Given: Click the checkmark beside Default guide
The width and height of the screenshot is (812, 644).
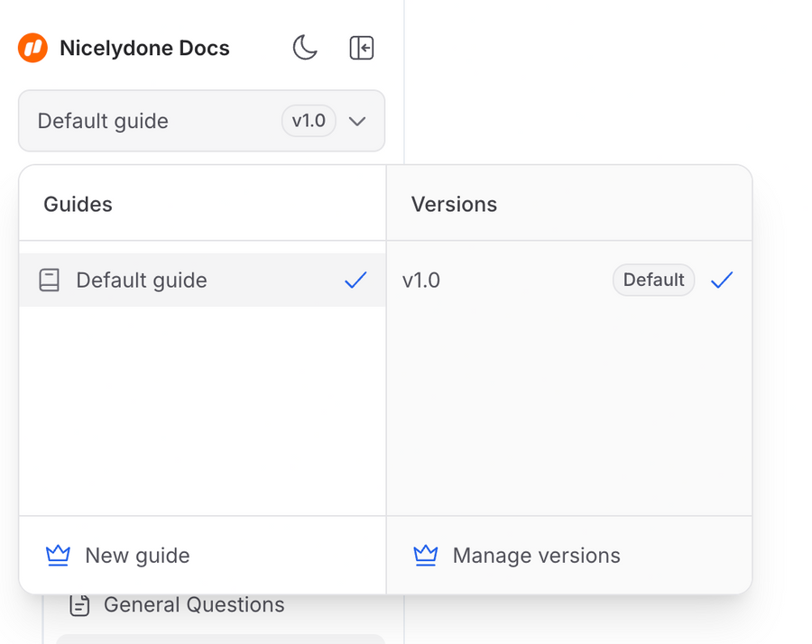Looking at the screenshot, I should point(355,281).
